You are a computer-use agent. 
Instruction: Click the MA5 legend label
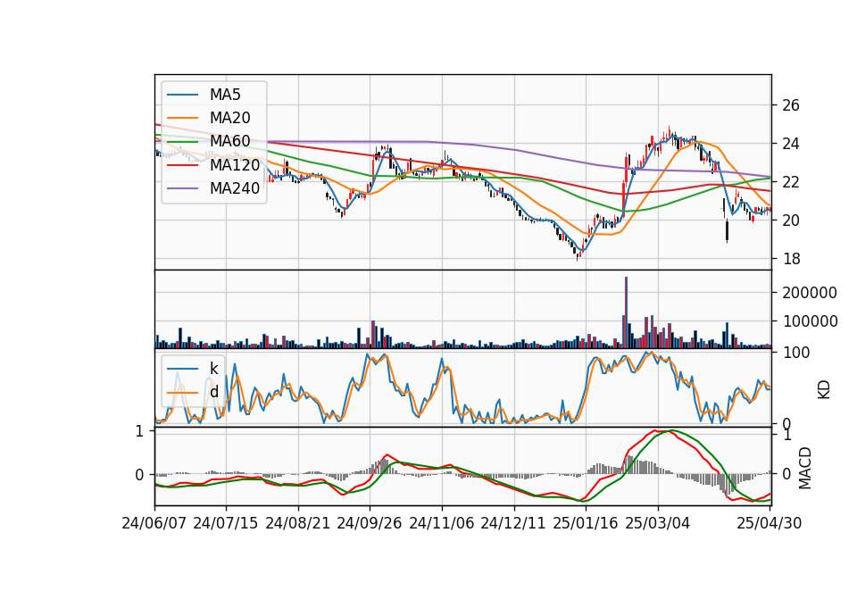click(x=225, y=95)
